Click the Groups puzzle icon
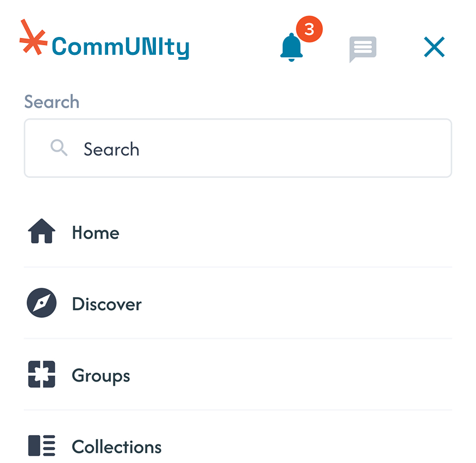The image size is (476, 463). pos(41,374)
